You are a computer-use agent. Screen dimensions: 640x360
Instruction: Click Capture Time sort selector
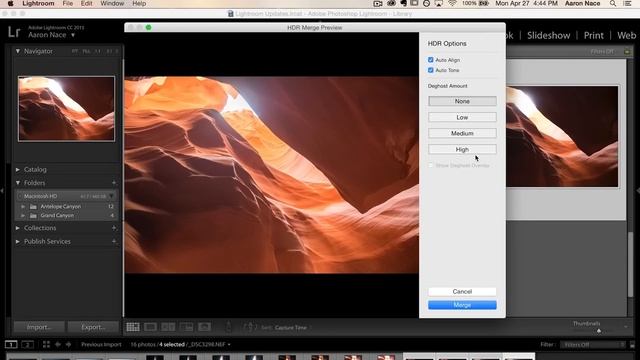pyautogui.click(x=292, y=327)
